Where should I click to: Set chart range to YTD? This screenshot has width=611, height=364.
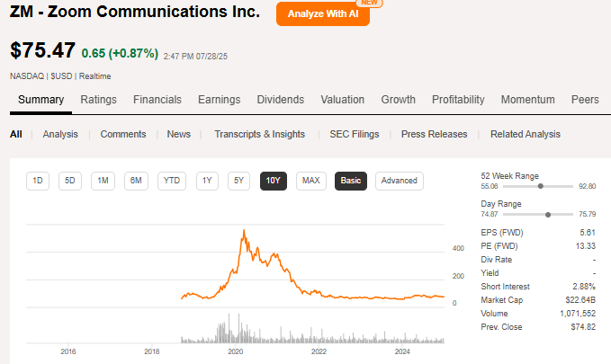click(x=171, y=181)
